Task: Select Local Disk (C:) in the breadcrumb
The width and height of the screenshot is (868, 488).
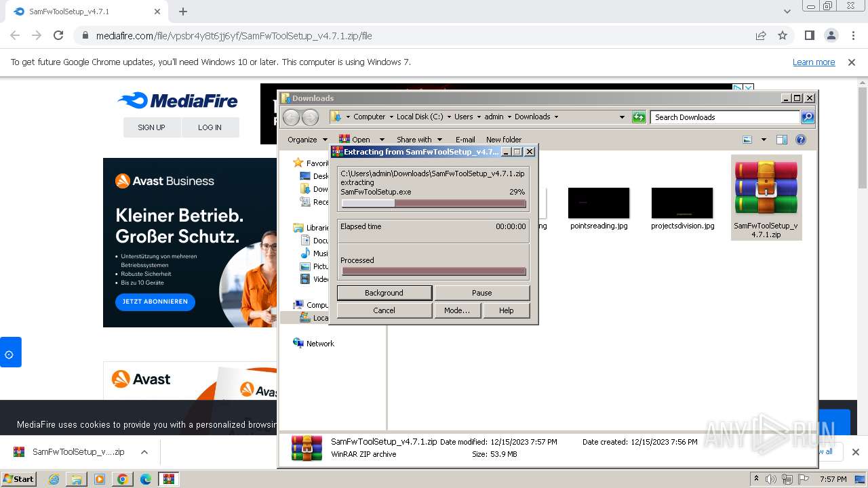Action: tap(419, 117)
